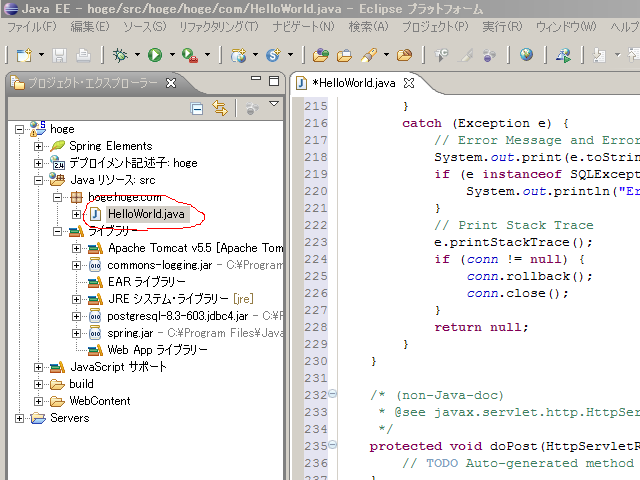Expand the Apache Tomcat v5.5 library node

(77, 248)
